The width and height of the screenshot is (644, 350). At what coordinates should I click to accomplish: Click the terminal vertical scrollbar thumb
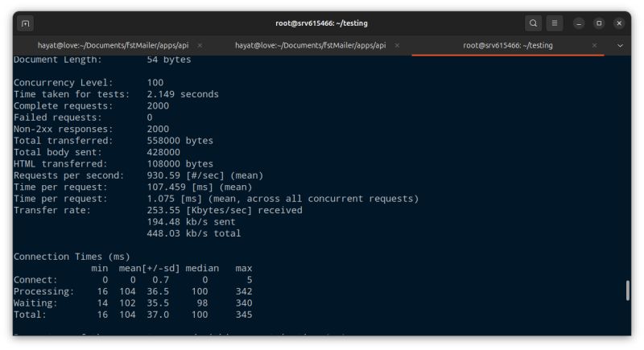627,290
